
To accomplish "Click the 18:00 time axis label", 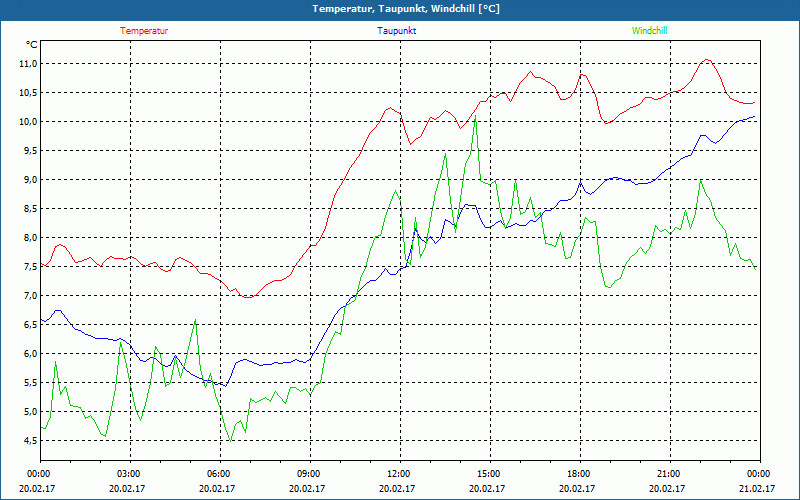I will click(x=580, y=474).
